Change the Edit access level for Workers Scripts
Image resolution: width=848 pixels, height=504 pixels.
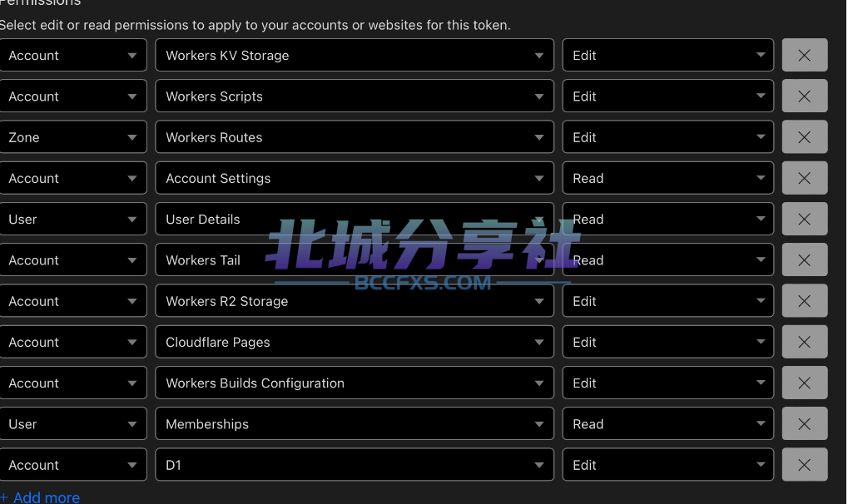point(668,96)
